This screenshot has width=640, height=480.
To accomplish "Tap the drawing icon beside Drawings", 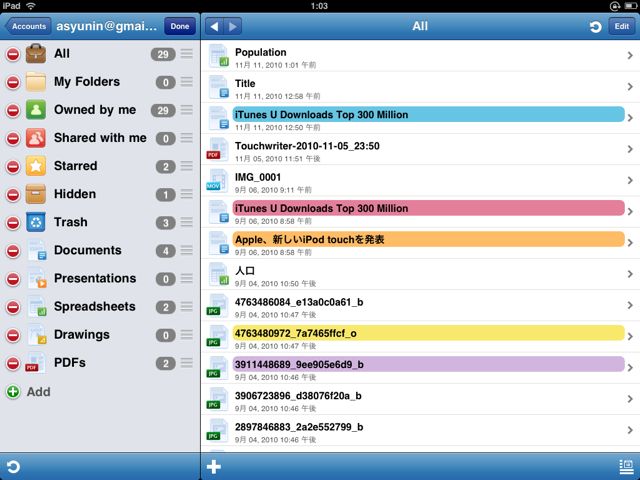I will [37, 335].
